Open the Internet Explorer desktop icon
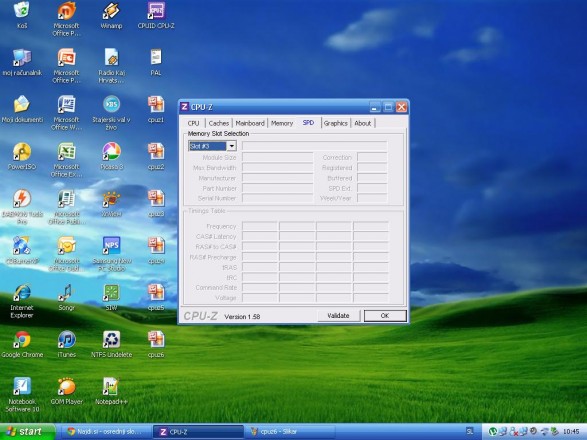Viewport: 587px width, 440px height. coord(22,301)
